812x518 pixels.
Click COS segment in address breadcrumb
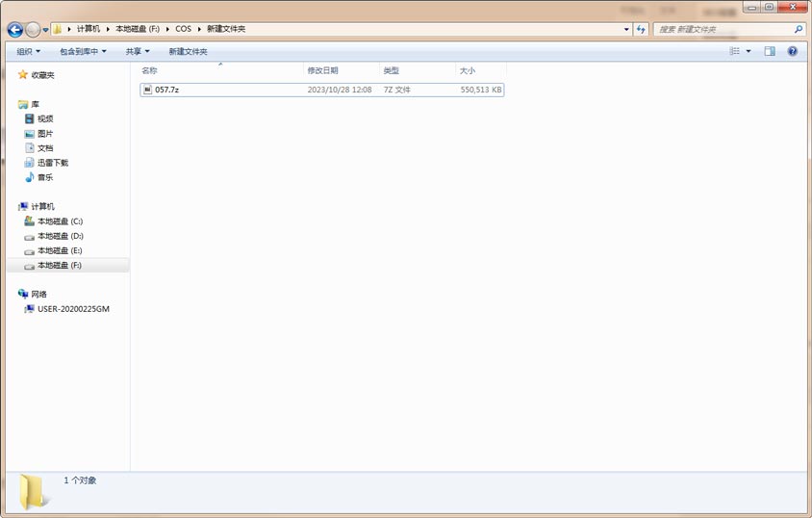tap(183, 29)
